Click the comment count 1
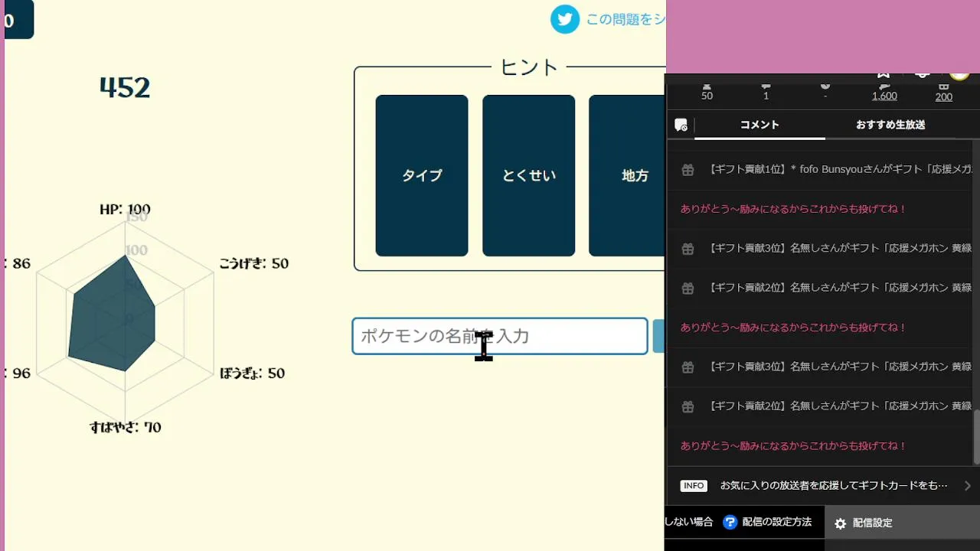 (x=766, y=96)
